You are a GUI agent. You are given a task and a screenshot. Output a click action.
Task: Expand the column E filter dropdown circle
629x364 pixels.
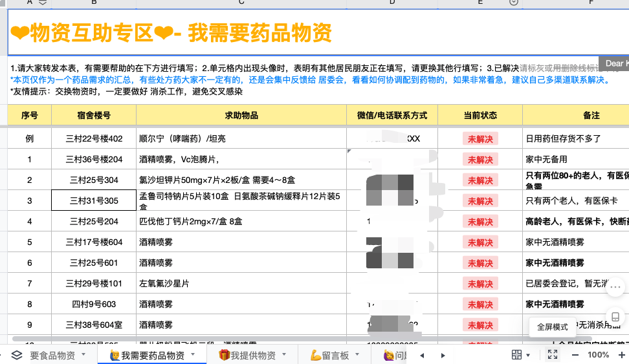(x=514, y=3)
